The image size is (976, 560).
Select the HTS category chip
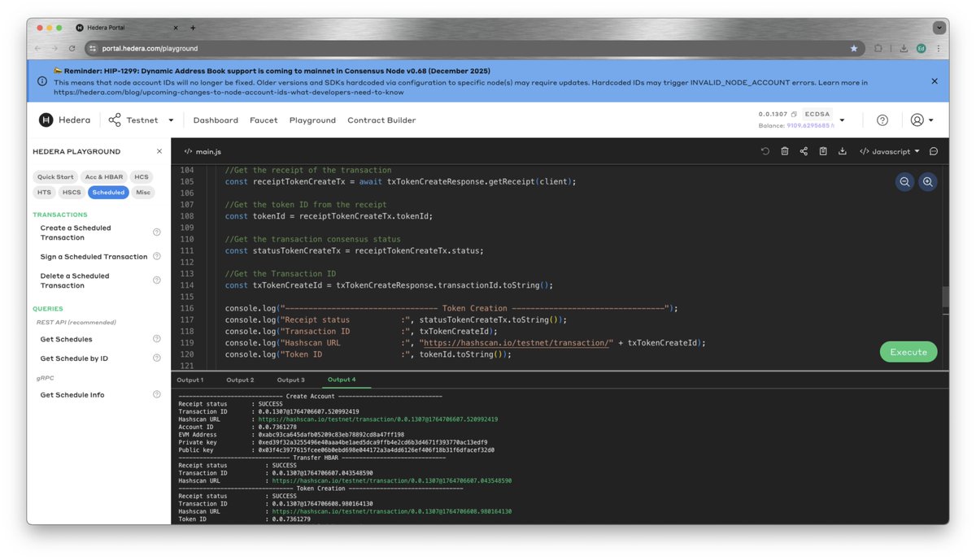pyautogui.click(x=44, y=193)
